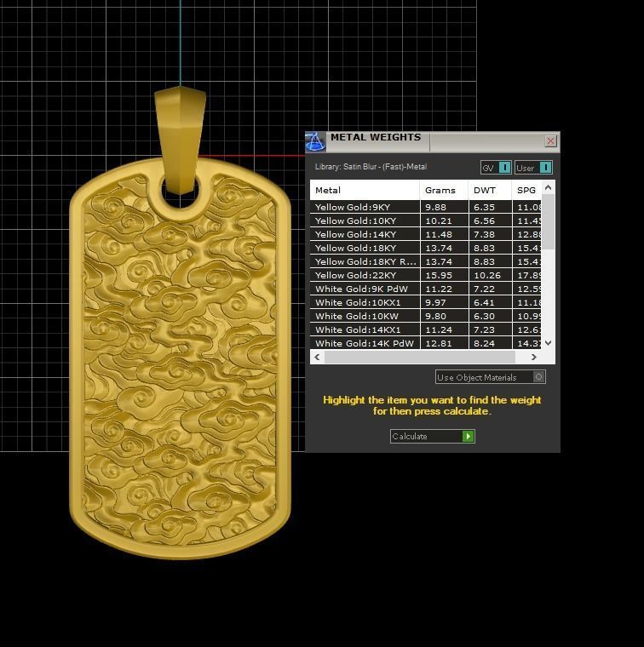Screen dimensions: 644x647
Task: Click the list's down scroll arrow
Action: pos(549,343)
